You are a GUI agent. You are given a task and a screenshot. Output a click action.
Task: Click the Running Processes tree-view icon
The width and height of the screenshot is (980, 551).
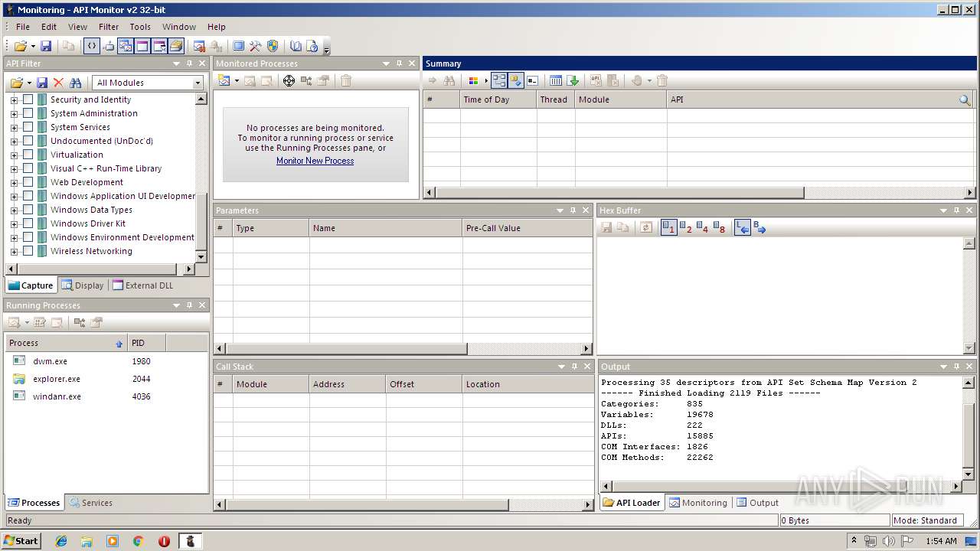[x=80, y=322]
